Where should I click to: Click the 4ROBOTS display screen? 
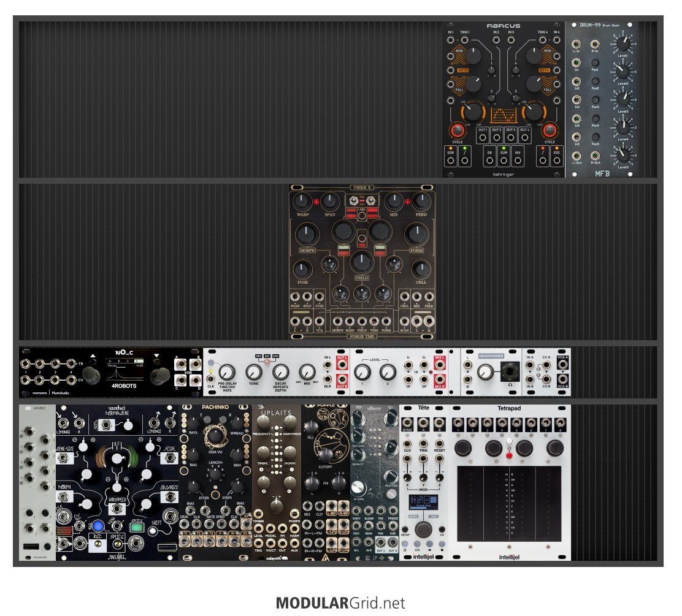pos(125,370)
